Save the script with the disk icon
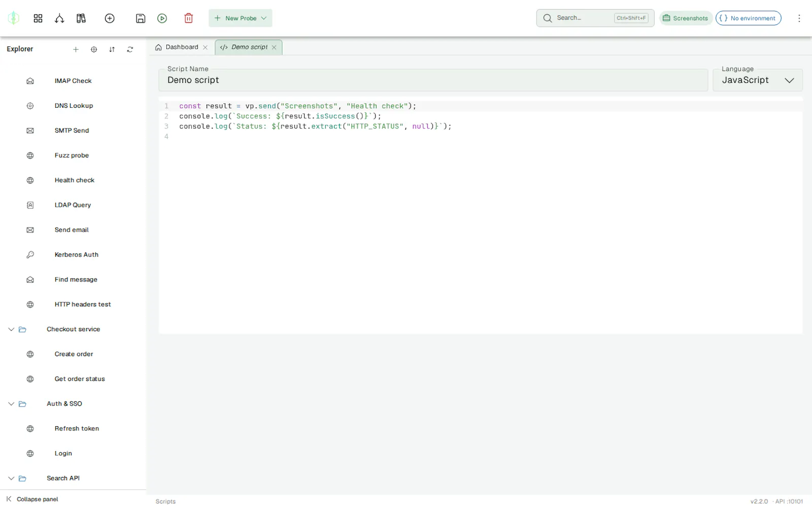This screenshot has height=508, width=812. tap(141, 18)
